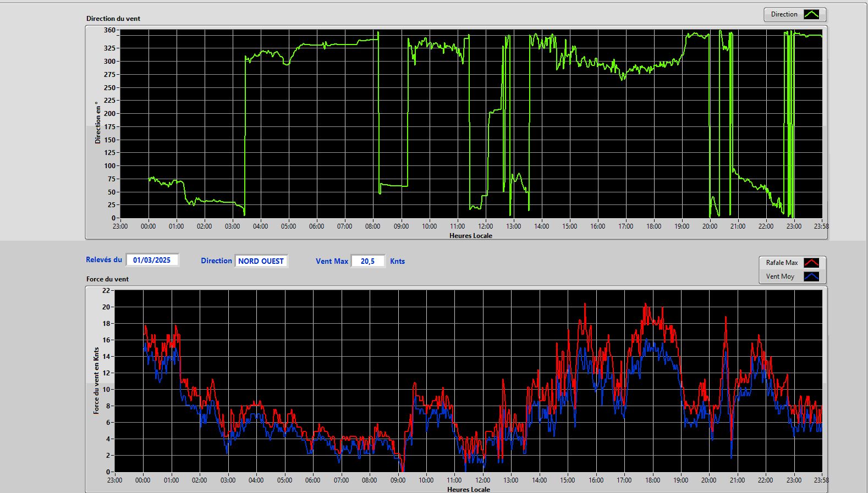
Task: Click the 00:00 tick on force chart
Action: (x=142, y=480)
